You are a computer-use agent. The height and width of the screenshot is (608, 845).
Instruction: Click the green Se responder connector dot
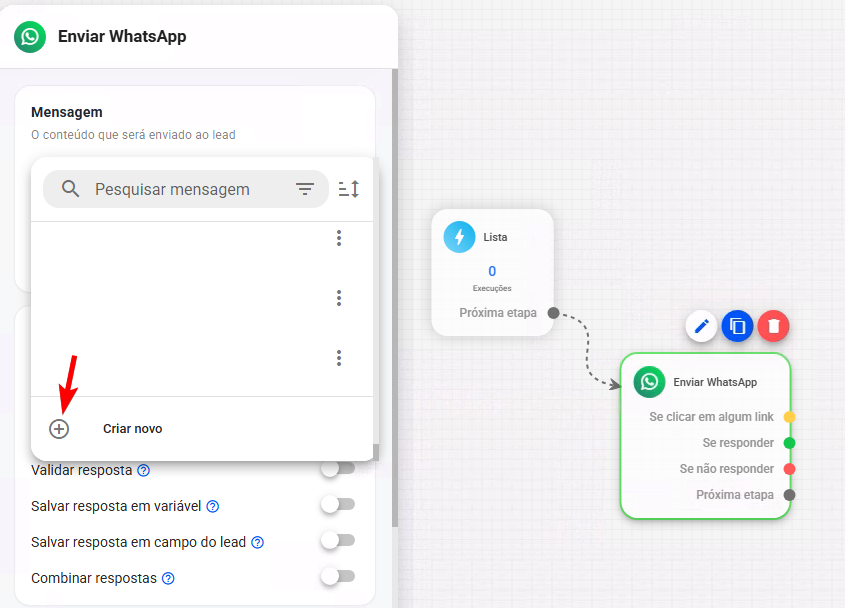coord(789,443)
